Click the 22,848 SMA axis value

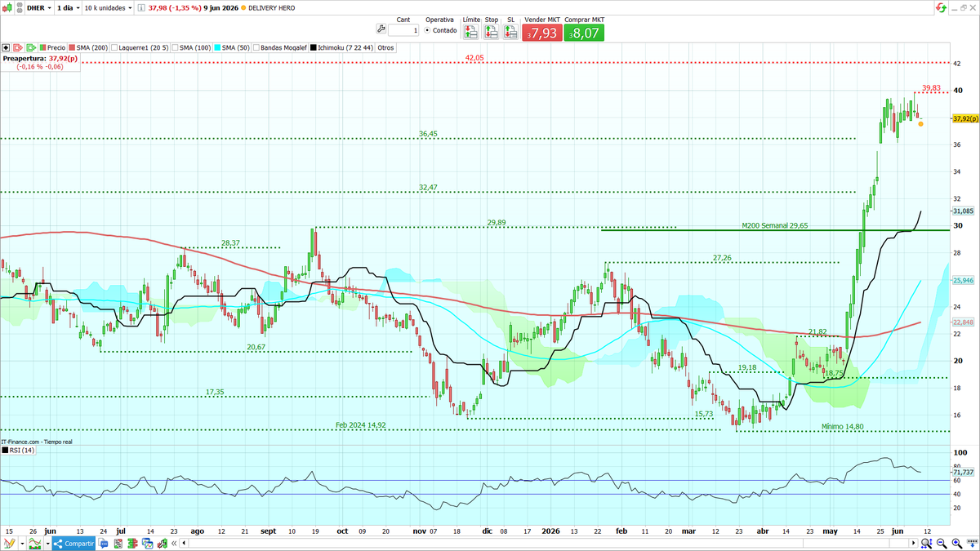pos(964,322)
